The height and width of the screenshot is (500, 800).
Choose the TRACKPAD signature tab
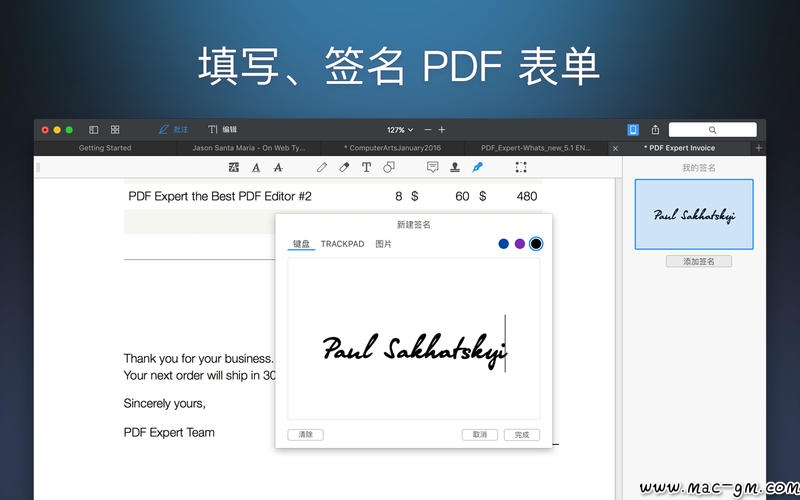point(342,244)
